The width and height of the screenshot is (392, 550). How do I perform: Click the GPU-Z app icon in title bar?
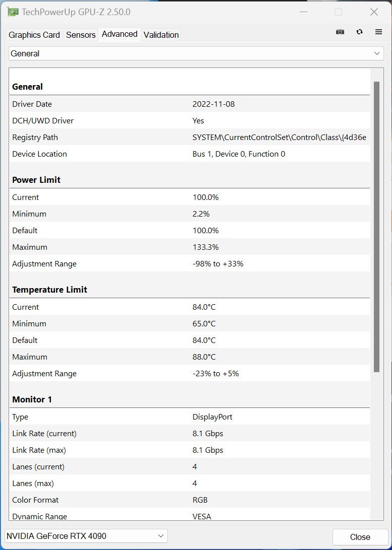tap(13, 12)
